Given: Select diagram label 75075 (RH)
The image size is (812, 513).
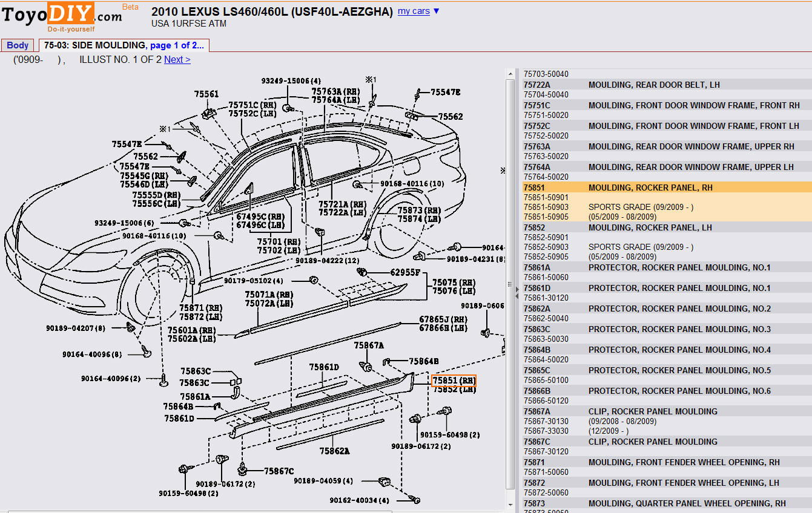Looking at the screenshot, I should [x=454, y=283].
